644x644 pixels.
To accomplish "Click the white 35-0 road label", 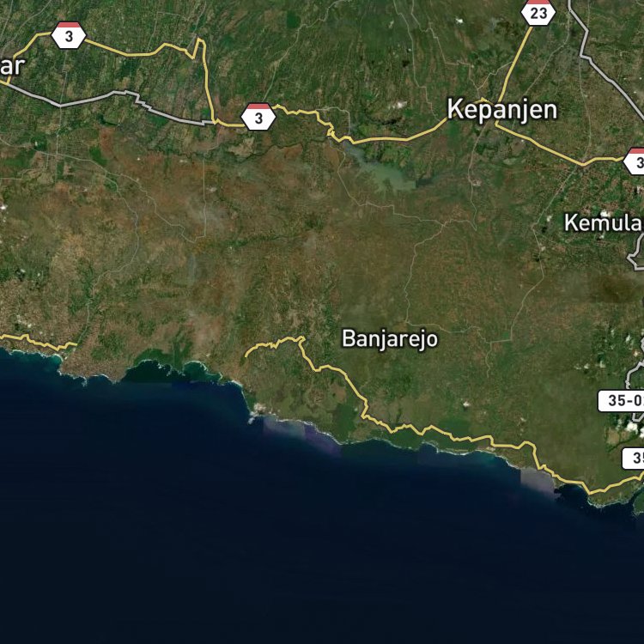I will pyautogui.click(x=621, y=401).
